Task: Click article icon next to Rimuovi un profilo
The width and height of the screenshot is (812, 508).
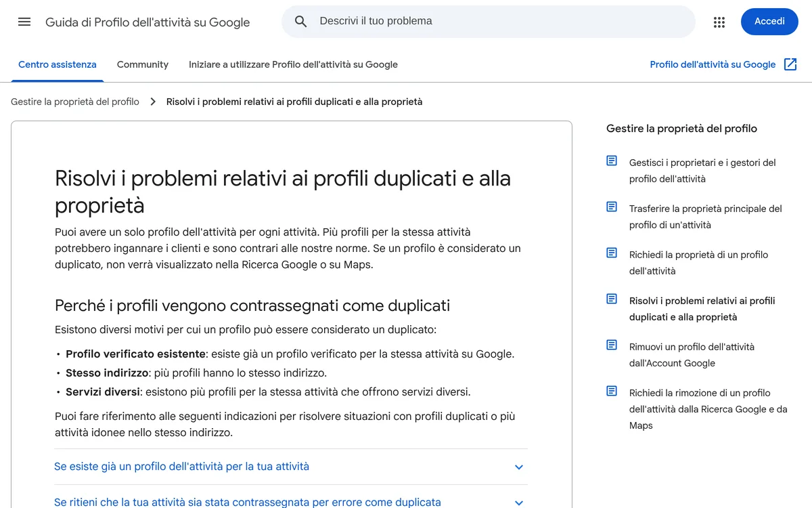Action: pyautogui.click(x=612, y=345)
